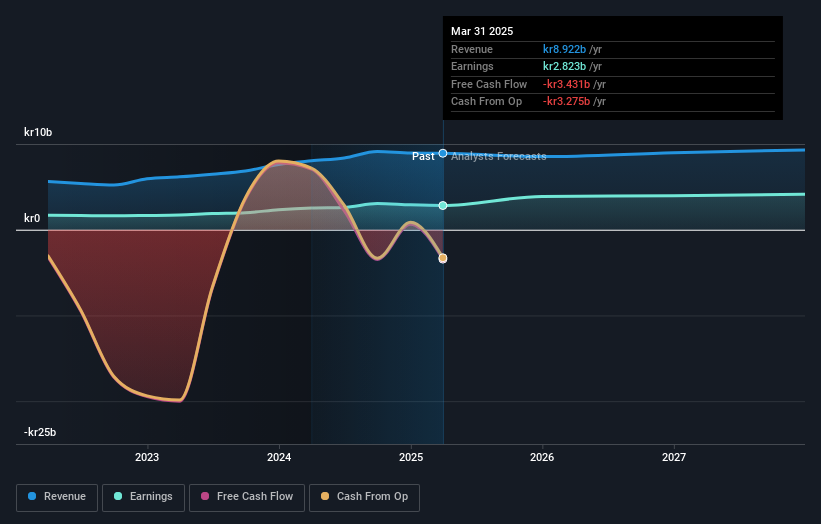Toggle the Free Cash Flow legend button

pyautogui.click(x=247, y=497)
